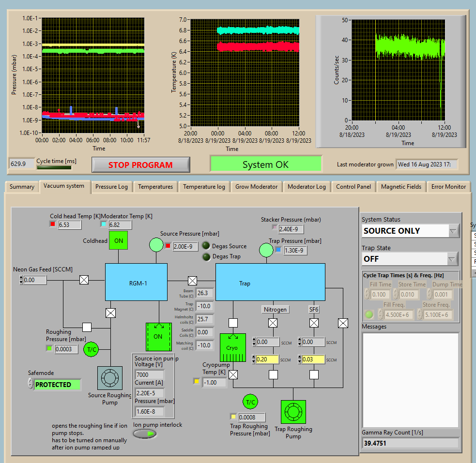Click the green Cryo pump icon
The image size is (476, 463).
[x=232, y=348]
